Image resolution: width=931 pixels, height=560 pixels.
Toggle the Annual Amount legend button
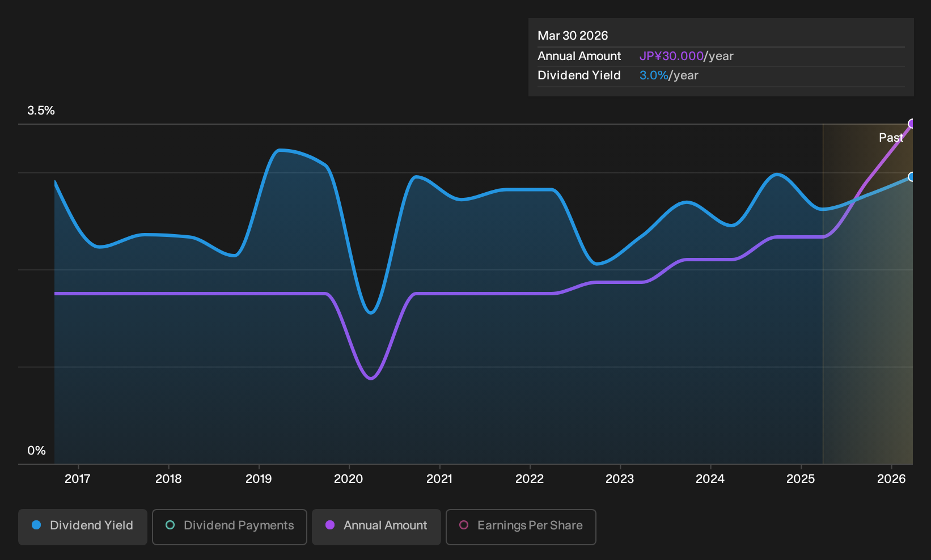(x=376, y=527)
